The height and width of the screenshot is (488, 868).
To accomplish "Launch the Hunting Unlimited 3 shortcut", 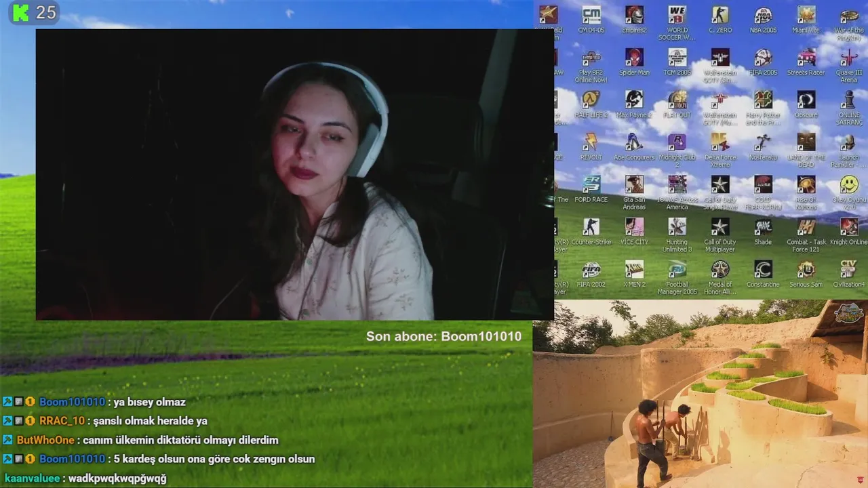I will tap(677, 235).
